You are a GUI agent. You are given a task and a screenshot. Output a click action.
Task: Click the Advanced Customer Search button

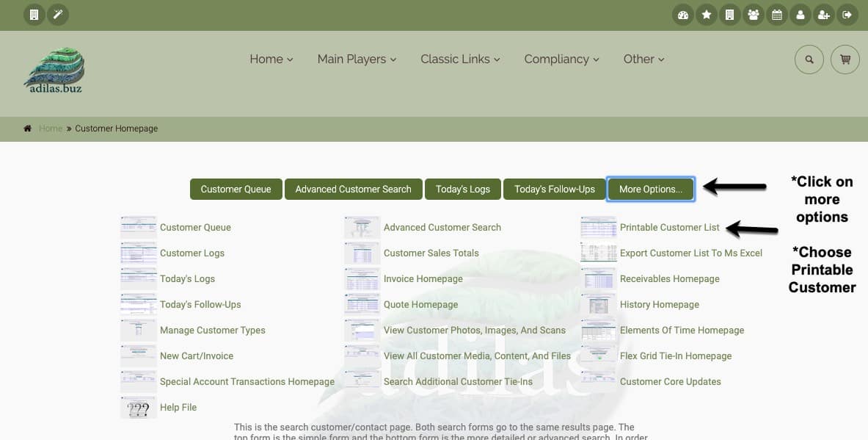(x=353, y=189)
